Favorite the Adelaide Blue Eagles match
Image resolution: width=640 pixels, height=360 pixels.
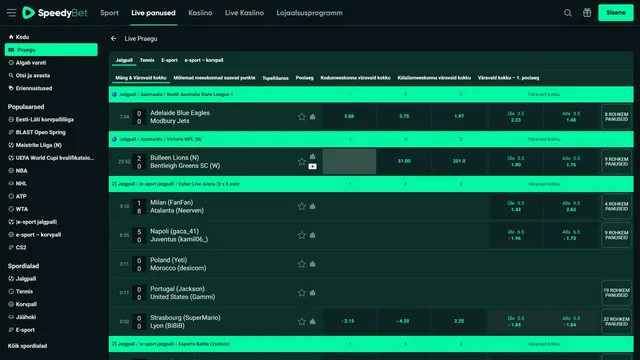(302, 117)
